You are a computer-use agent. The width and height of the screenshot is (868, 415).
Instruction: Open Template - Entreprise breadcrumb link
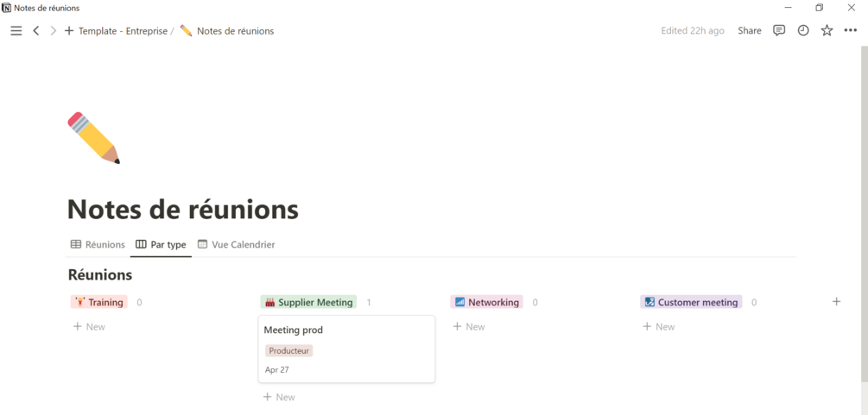tap(123, 31)
